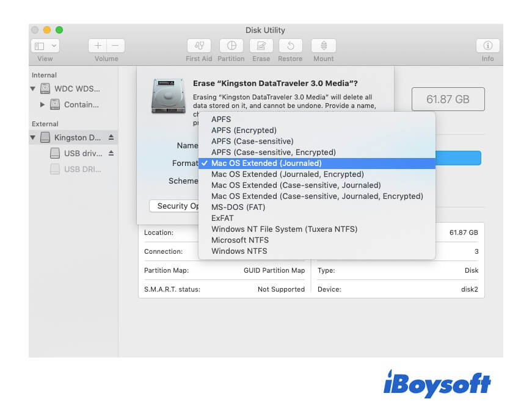The height and width of the screenshot is (410, 532).
Task: Collapse the WDC WDS disk tree
Action: pyautogui.click(x=33, y=88)
